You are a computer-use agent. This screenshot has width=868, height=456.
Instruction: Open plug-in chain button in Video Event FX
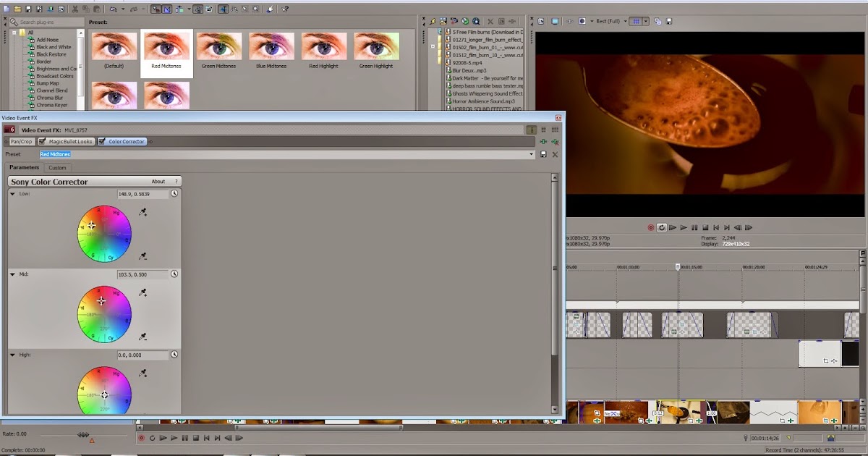[543, 142]
